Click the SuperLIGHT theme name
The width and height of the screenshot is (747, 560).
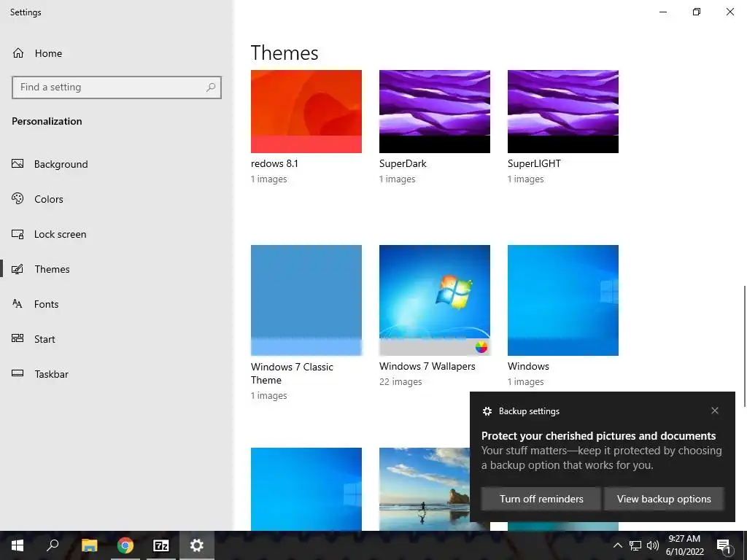pos(534,163)
